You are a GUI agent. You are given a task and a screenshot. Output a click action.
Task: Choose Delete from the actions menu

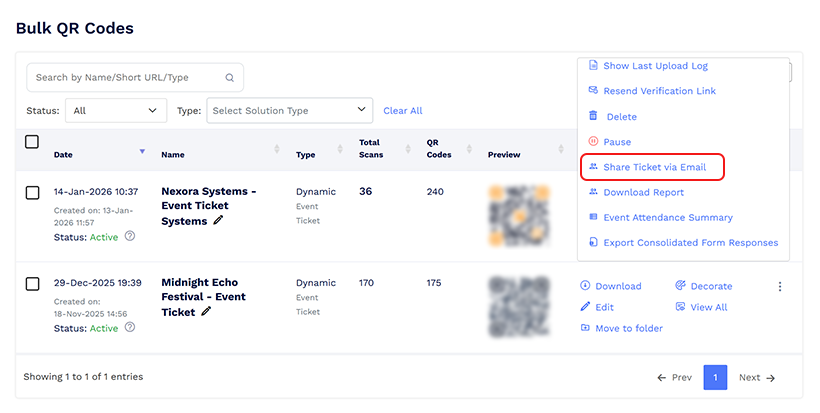[613, 117]
